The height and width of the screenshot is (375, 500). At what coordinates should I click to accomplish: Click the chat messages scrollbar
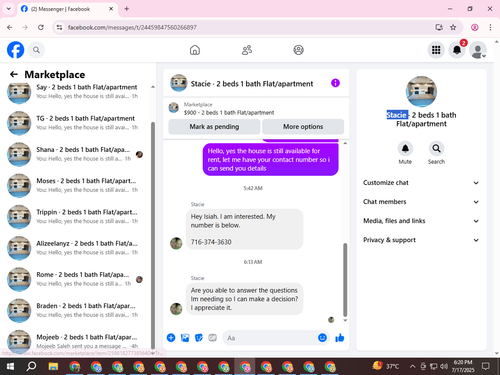click(x=345, y=279)
